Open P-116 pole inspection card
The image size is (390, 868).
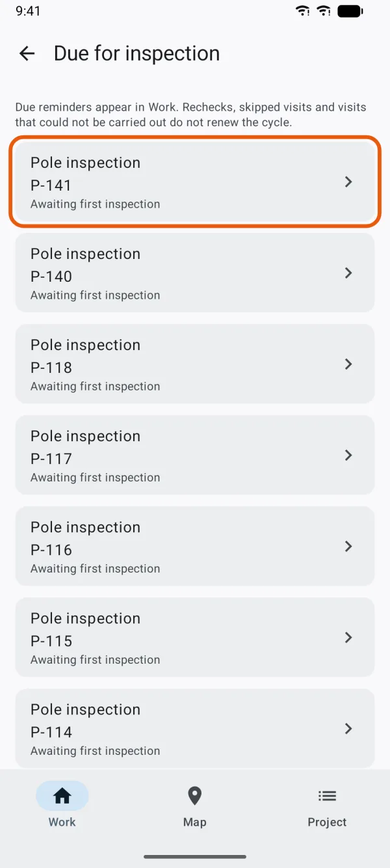pos(195,546)
